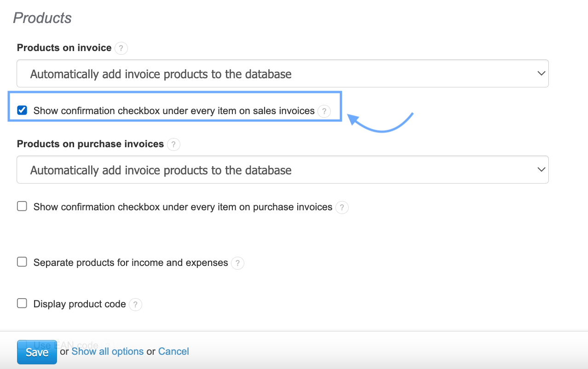Click the bold Products on invoice label

tap(64, 48)
